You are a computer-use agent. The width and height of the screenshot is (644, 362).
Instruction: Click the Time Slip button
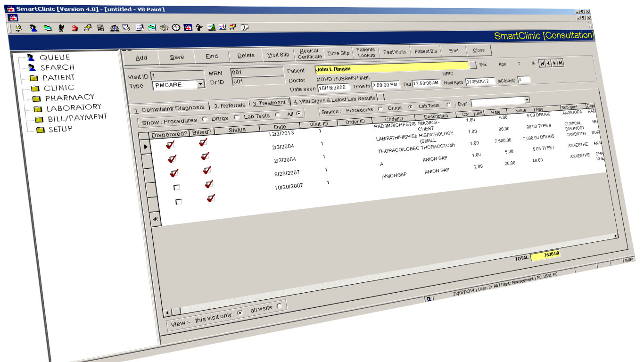pyautogui.click(x=339, y=53)
